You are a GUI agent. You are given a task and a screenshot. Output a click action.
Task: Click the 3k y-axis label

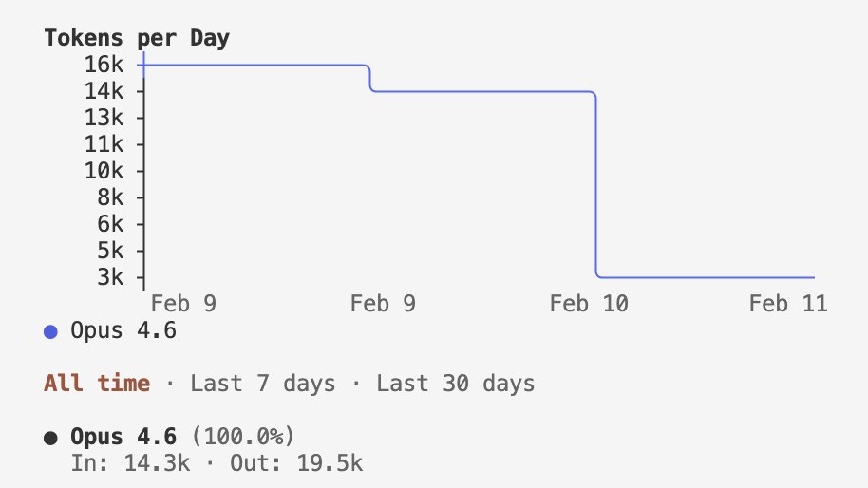pos(109,277)
